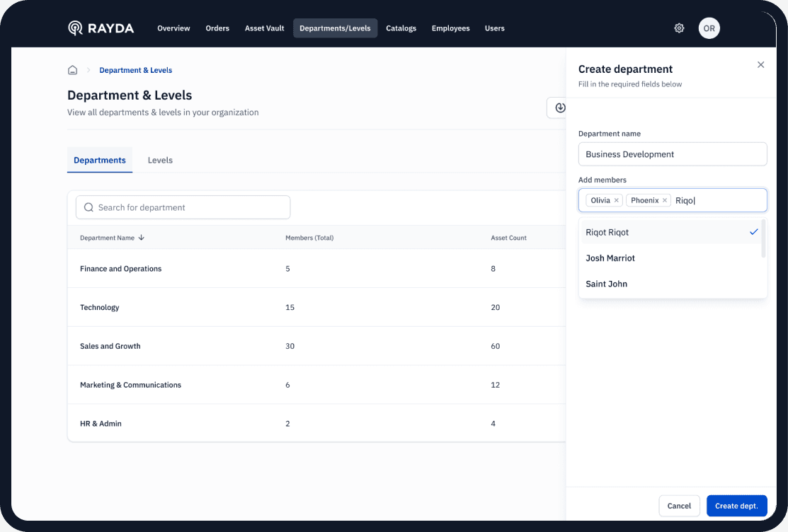Open settings via the gear icon
Image resolution: width=788 pixels, height=532 pixels.
click(679, 28)
